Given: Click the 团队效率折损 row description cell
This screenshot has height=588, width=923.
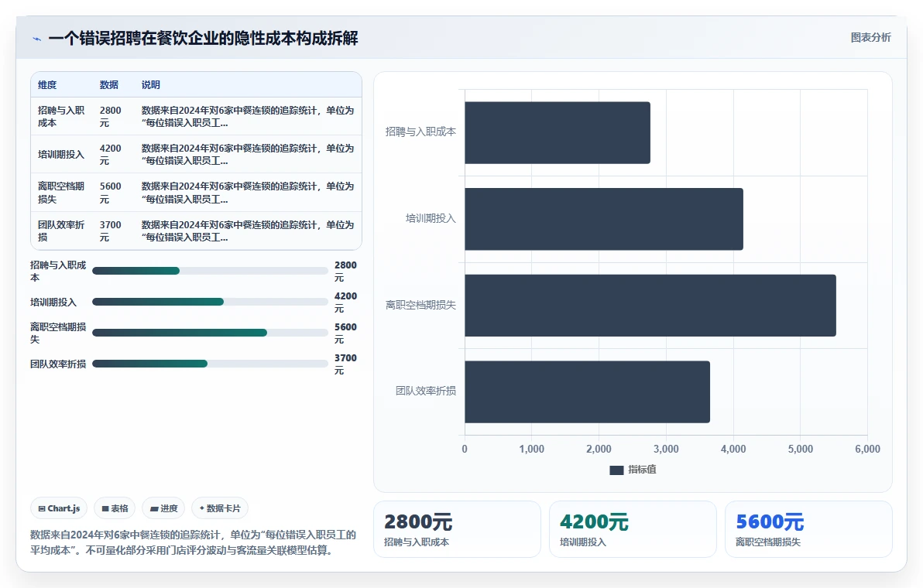Looking at the screenshot, I should [x=248, y=231].
